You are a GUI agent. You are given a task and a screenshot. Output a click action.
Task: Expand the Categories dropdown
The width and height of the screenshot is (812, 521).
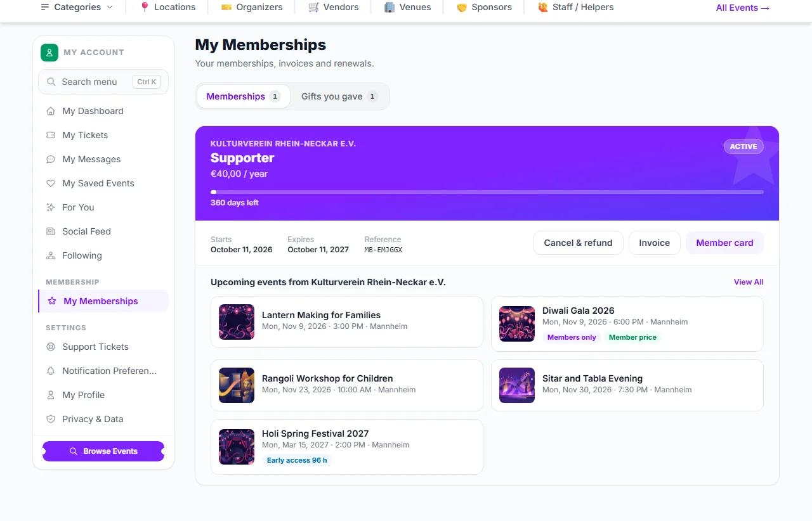(x=77, y=7)
